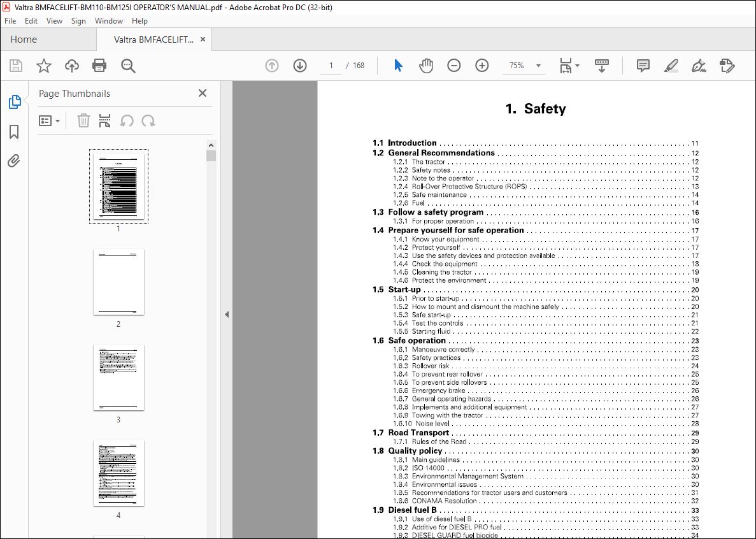Click the Save file icon

[16, 66]
